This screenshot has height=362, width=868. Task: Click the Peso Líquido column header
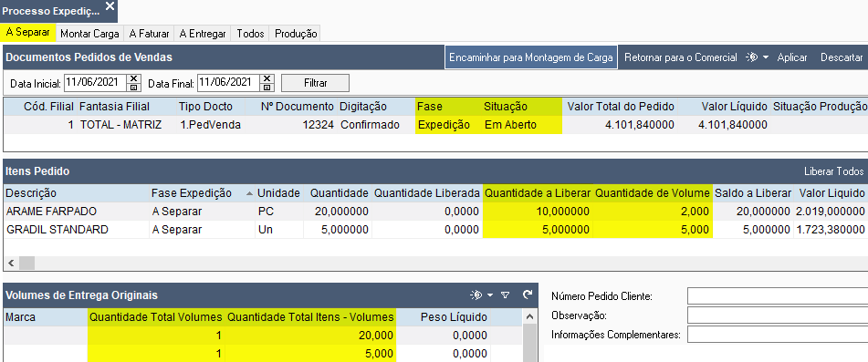point(444,317)
